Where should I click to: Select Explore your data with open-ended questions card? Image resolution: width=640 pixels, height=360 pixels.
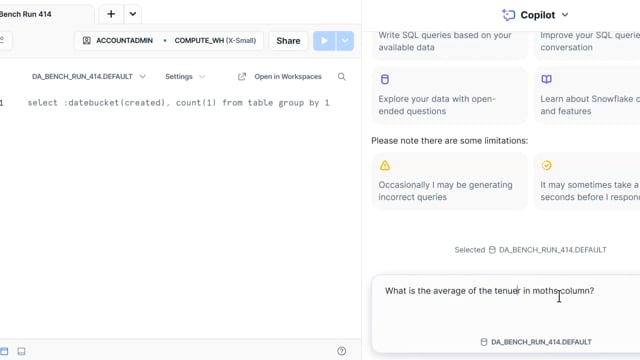(449, 95)
